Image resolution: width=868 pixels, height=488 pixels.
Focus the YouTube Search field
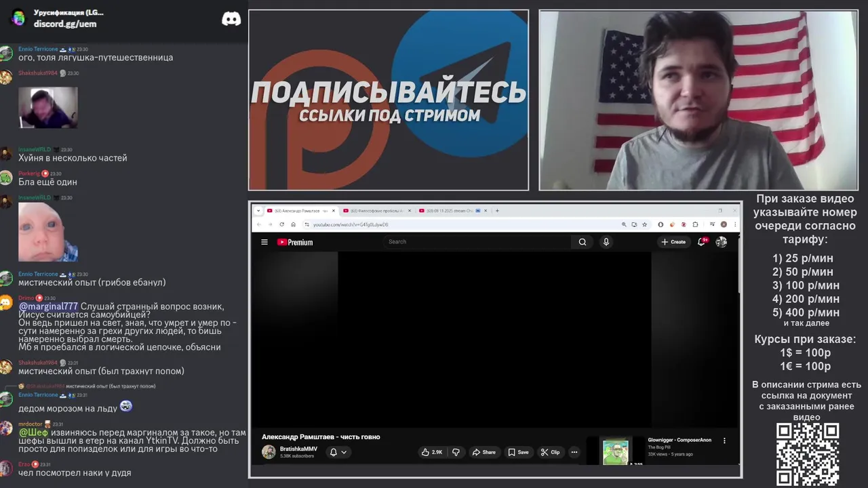(x=477, y=241)
